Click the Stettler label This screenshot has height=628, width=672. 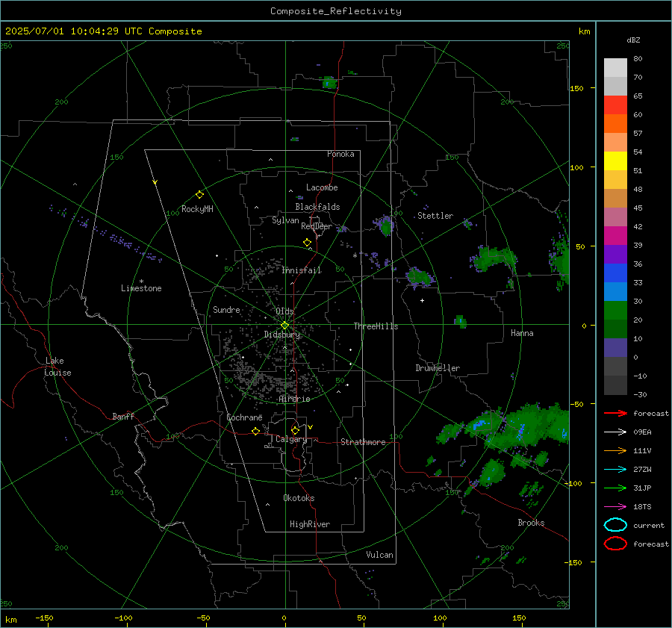435,216
